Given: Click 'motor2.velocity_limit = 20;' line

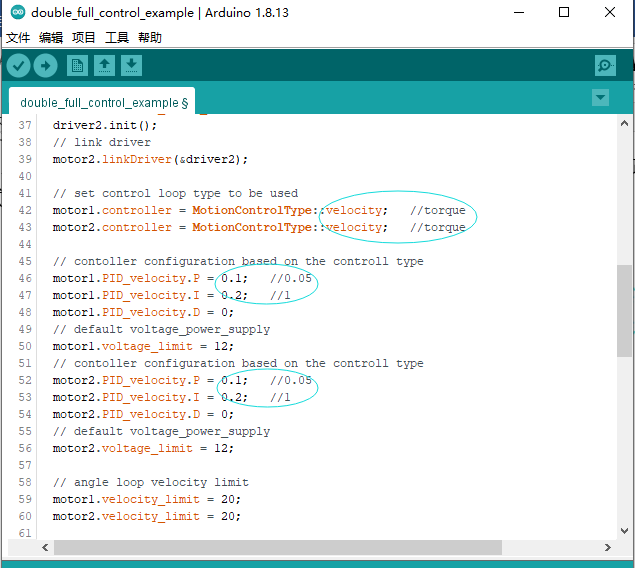Looking at the screenshot, I should 147,516.
